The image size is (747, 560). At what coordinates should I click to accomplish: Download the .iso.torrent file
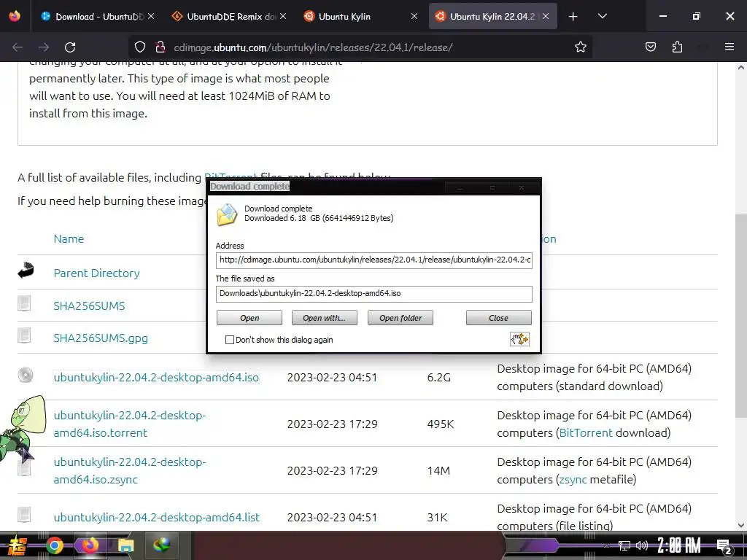point(130,424)
